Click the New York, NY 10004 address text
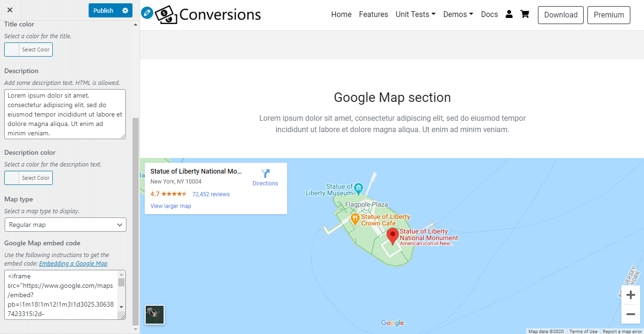 tap(176, 182)
